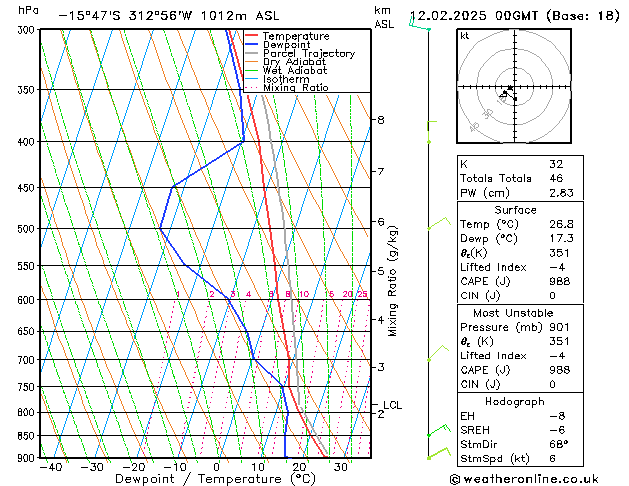This screenshot has width=629, height=486.
Task: Click the 500 hPa pressure axis label
Action: point(24,229)
